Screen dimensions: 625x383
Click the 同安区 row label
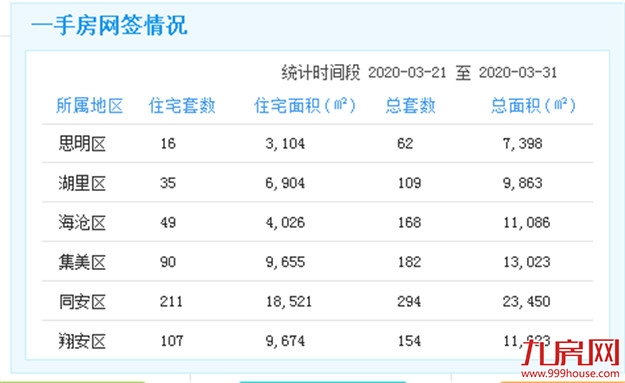pos(82,302)
